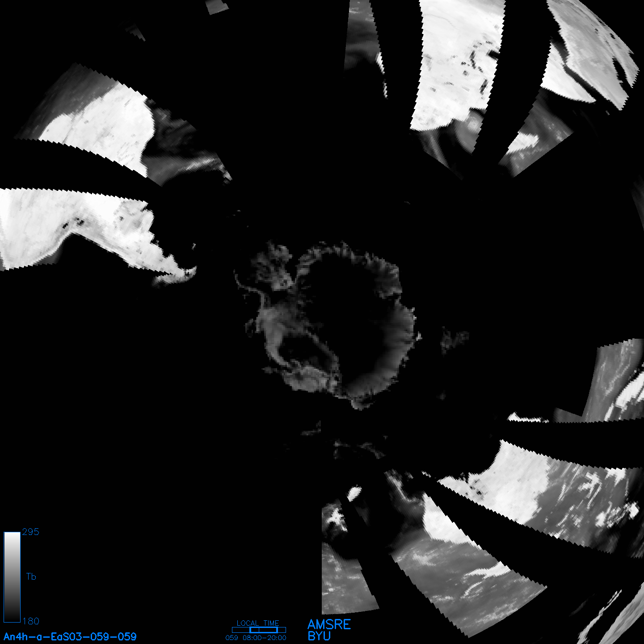Viewport: 644px width, 644px height.
Task: Click the 059 day number beside time range
Action: click(232, 638)
